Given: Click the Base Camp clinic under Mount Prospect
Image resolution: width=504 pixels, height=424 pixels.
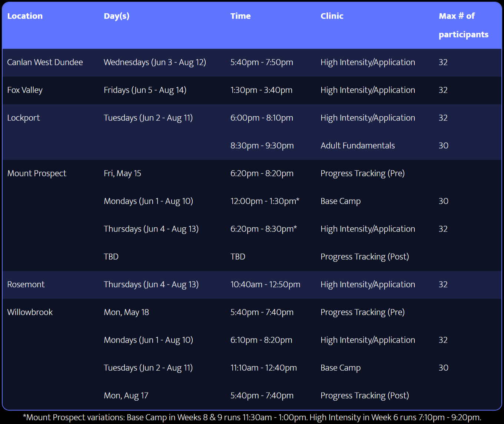Looking at the screenshot, I should (x=340, y=201).
